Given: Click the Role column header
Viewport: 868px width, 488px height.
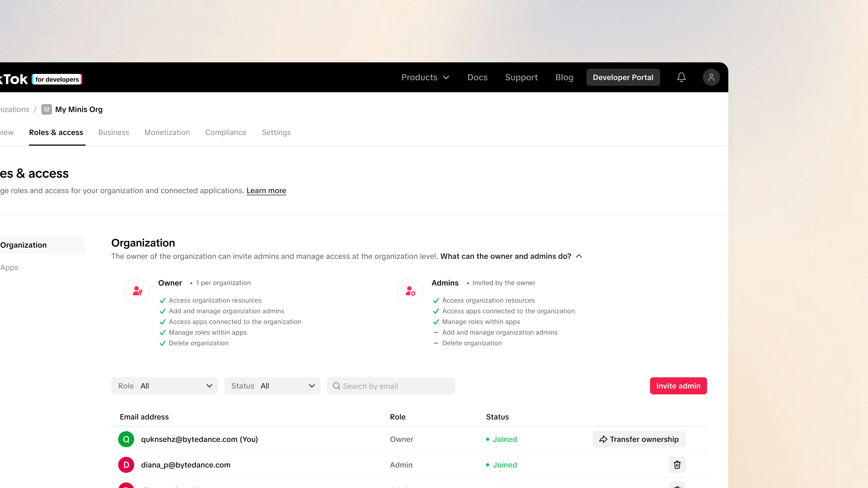Looking at the screenshot, I should click(398, 417).
